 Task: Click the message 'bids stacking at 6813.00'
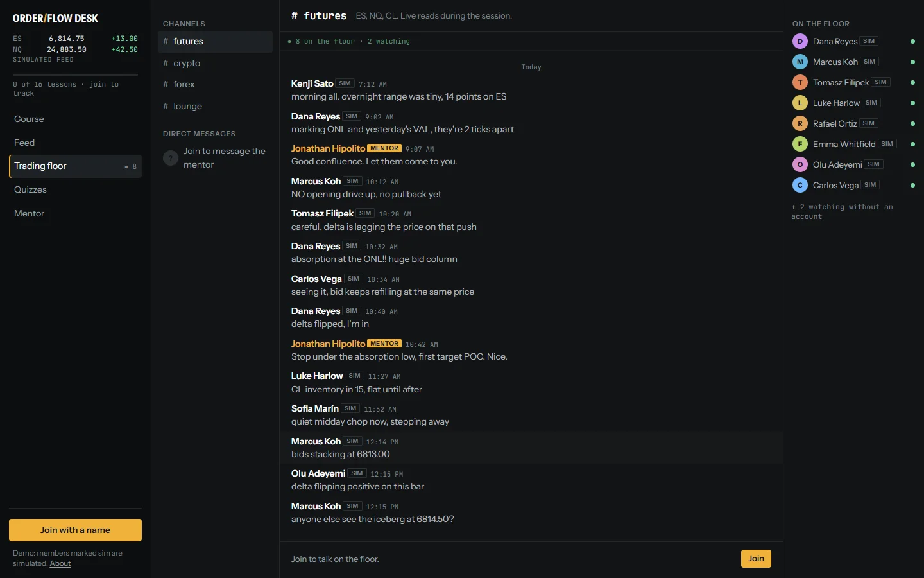(341, 454)
